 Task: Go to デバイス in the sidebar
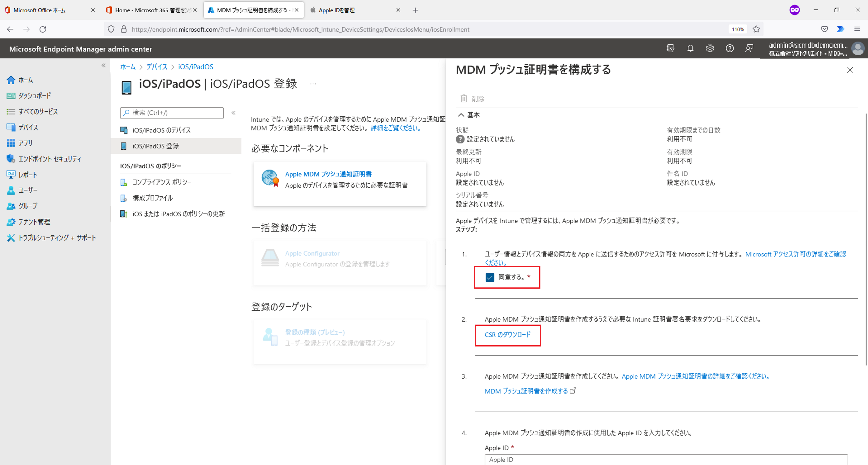(x=23, y=127)
